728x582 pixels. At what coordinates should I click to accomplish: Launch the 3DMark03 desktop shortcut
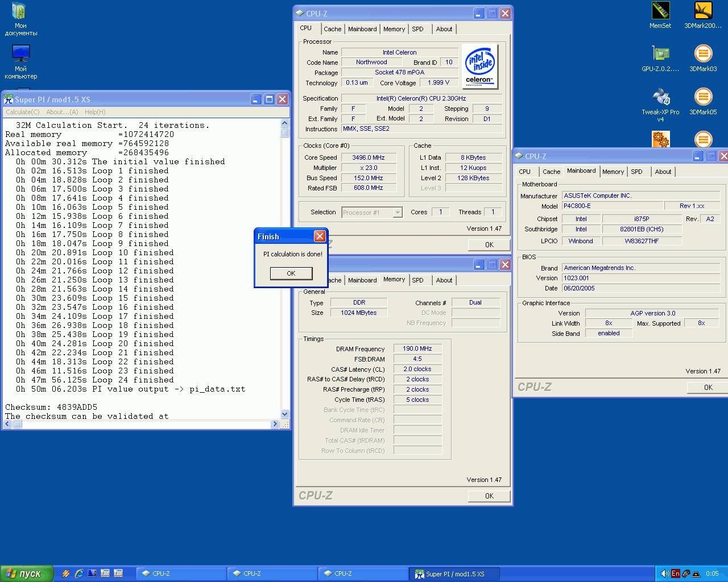(703, 59)
